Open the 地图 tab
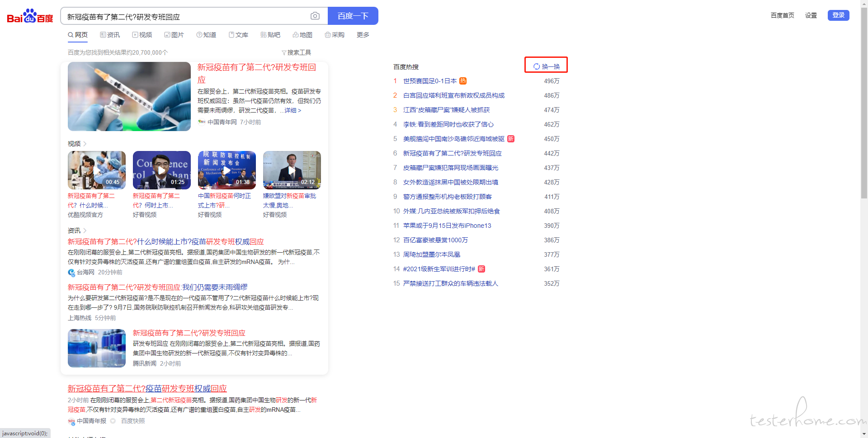This screenshot has width=868, height=438. coord(302,35)
